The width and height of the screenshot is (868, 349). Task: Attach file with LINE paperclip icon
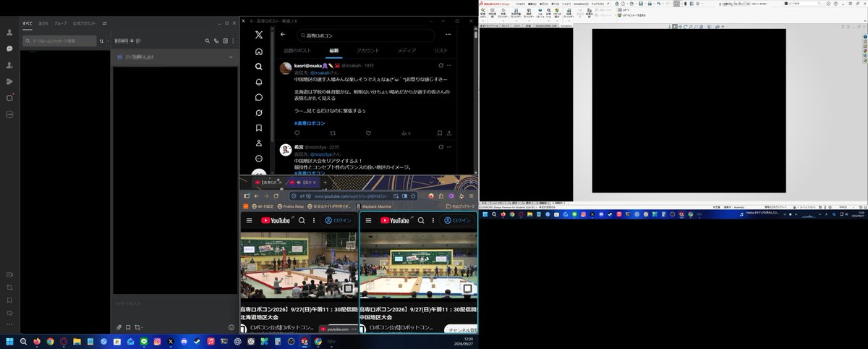click(x=119, y=327)
